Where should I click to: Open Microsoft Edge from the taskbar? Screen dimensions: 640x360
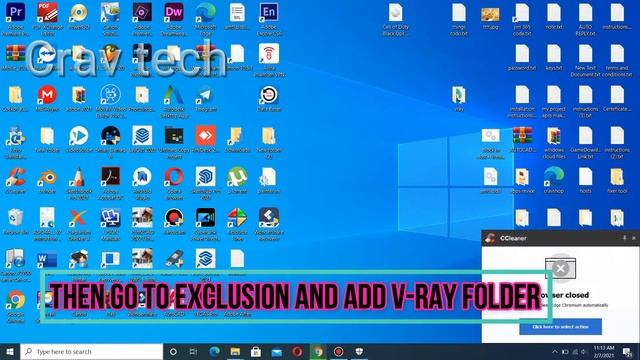pyautogui.click(x=215, y=351)
